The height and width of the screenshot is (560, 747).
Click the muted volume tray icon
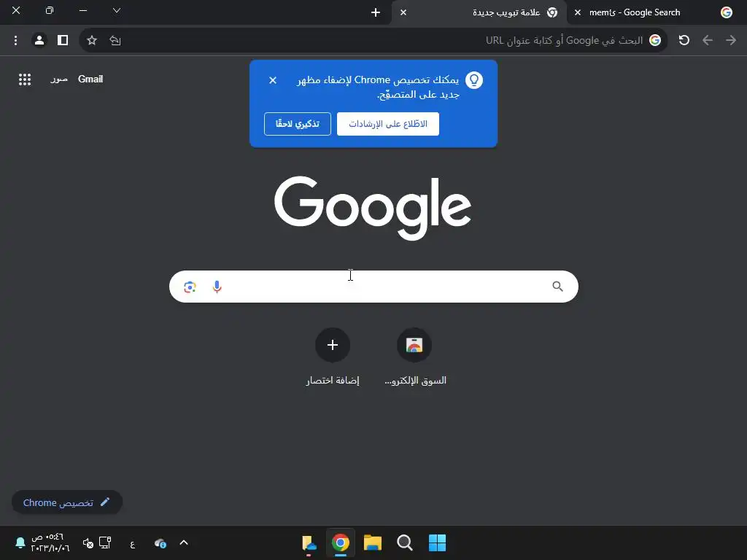88,542
